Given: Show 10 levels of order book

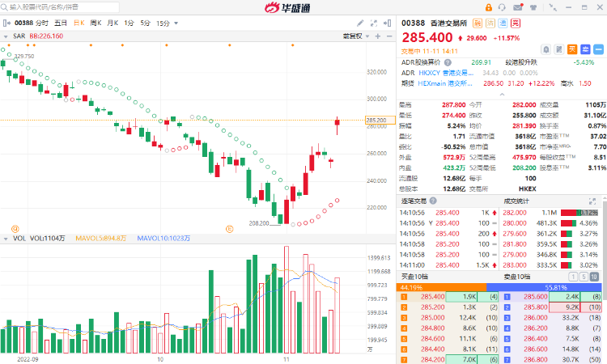Looking at the screenshot, I should [594, 277].
